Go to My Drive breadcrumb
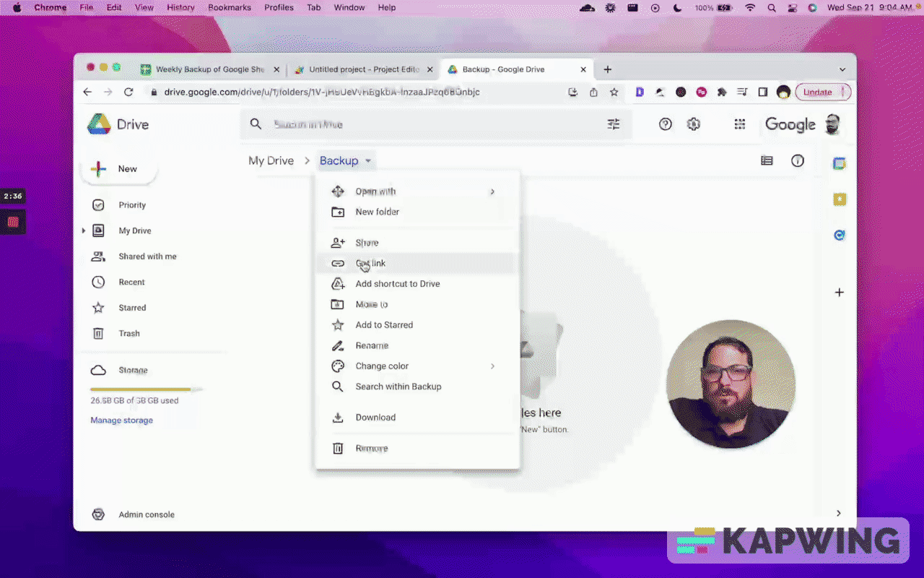Screen dimensions: 924x578 pos(271,161)
